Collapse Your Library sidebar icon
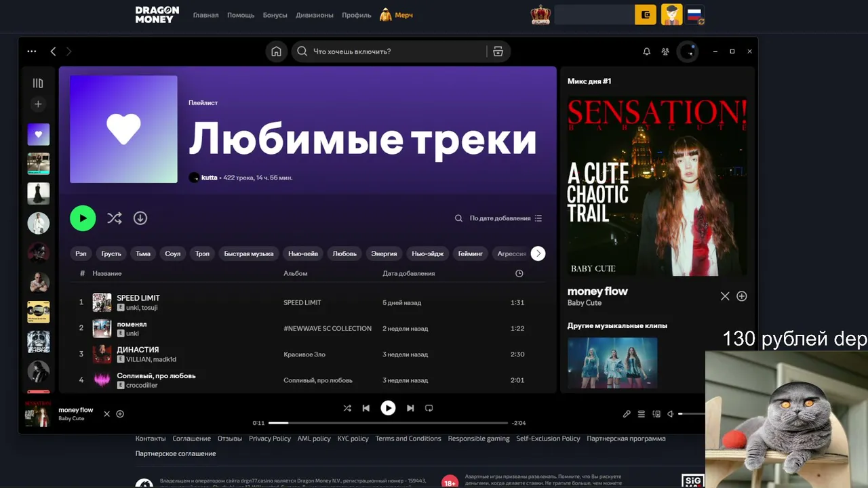The image size is (868, 488). point(38,83)
